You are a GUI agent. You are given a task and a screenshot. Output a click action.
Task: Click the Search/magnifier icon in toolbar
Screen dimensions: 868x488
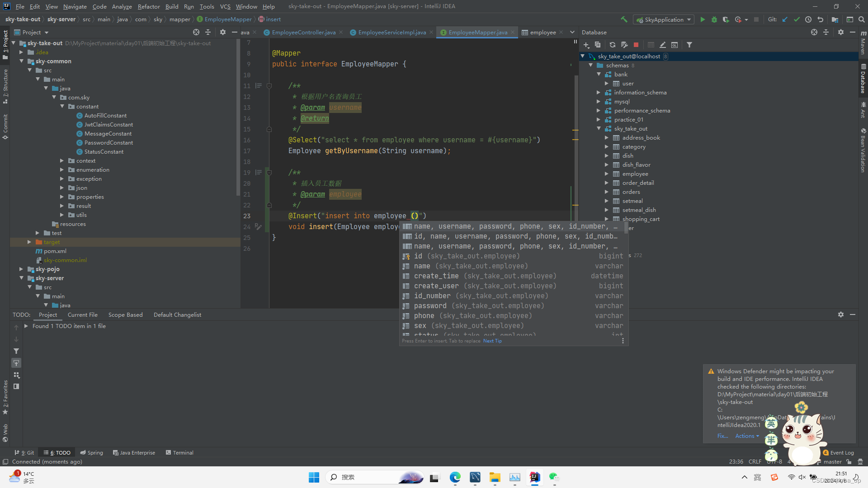tap(861, 19)
